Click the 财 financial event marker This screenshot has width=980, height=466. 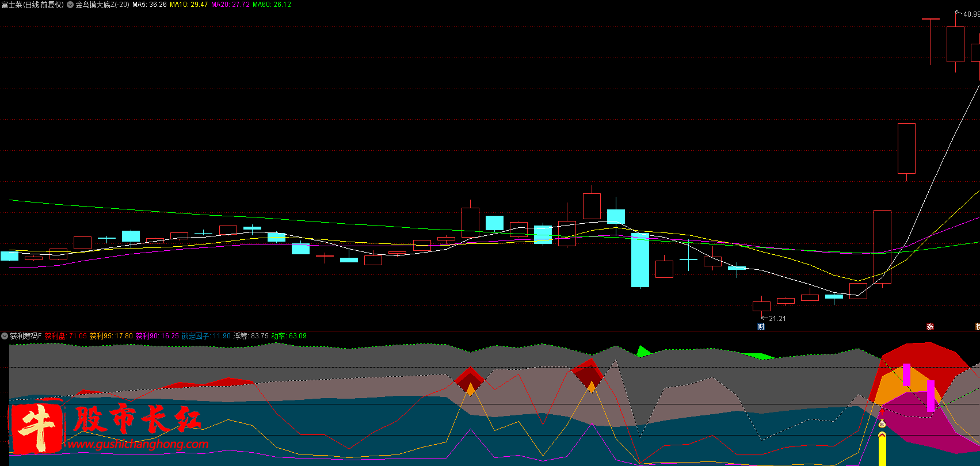pyautogui.click(x=761, y=327)
